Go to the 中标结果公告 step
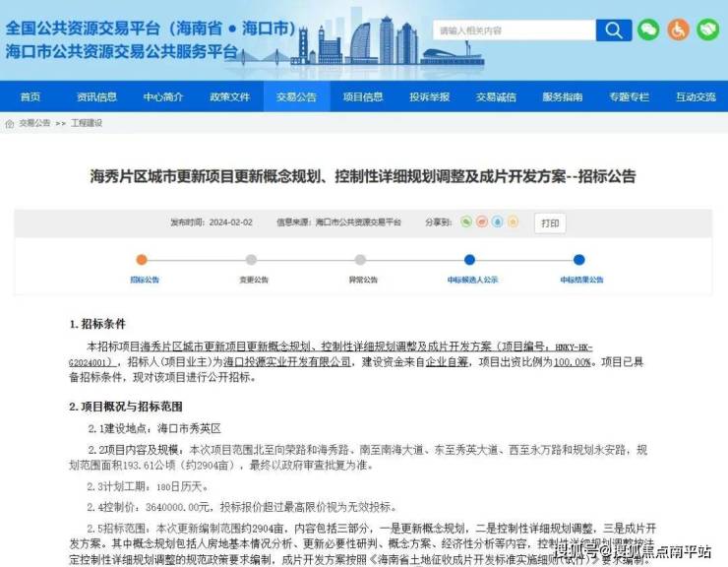 coord(578,260)
